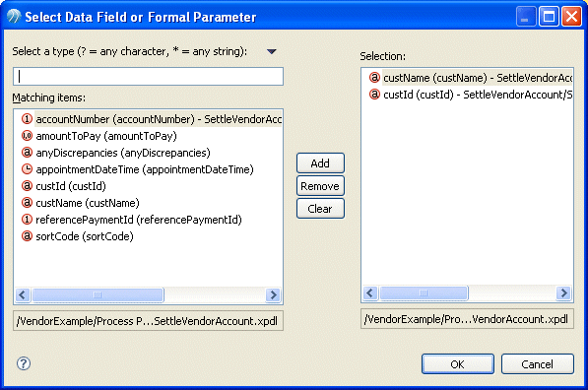Click the accountNumber integer type icon
This screenshot has height=390, width=588.
(27, 119)
